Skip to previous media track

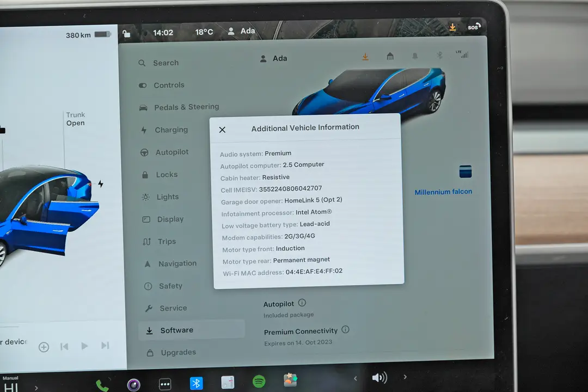[64, 346]
